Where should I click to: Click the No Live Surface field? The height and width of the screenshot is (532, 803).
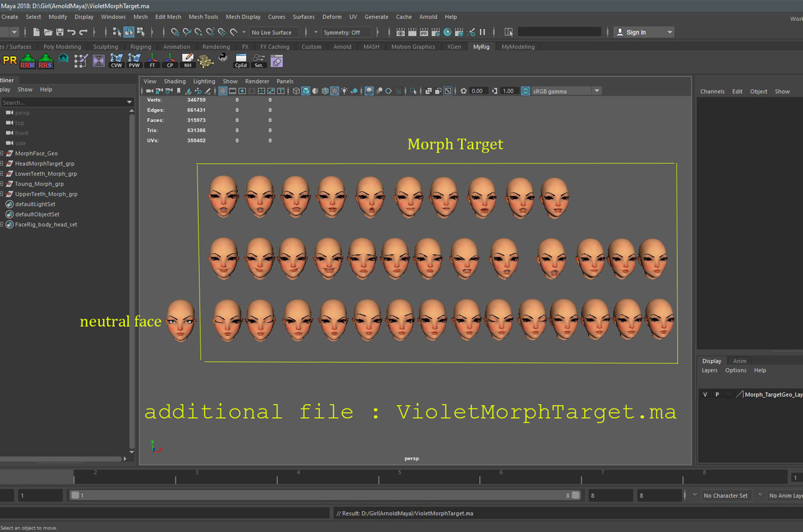tap(274, 33)
